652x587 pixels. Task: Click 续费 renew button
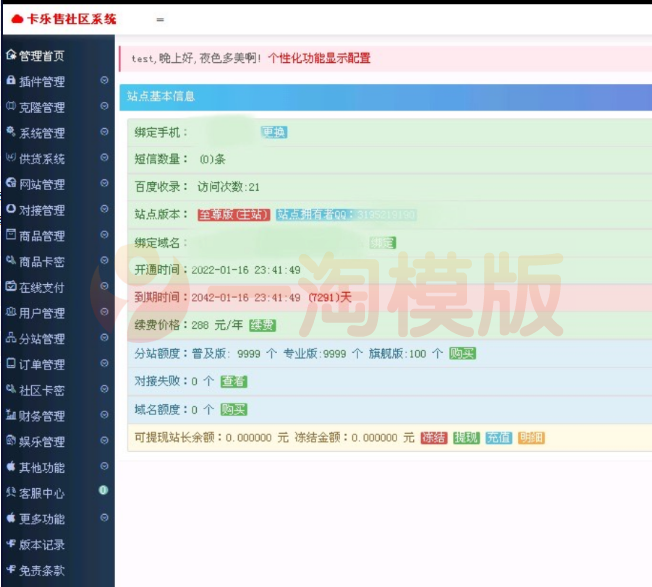pos(262,325)
